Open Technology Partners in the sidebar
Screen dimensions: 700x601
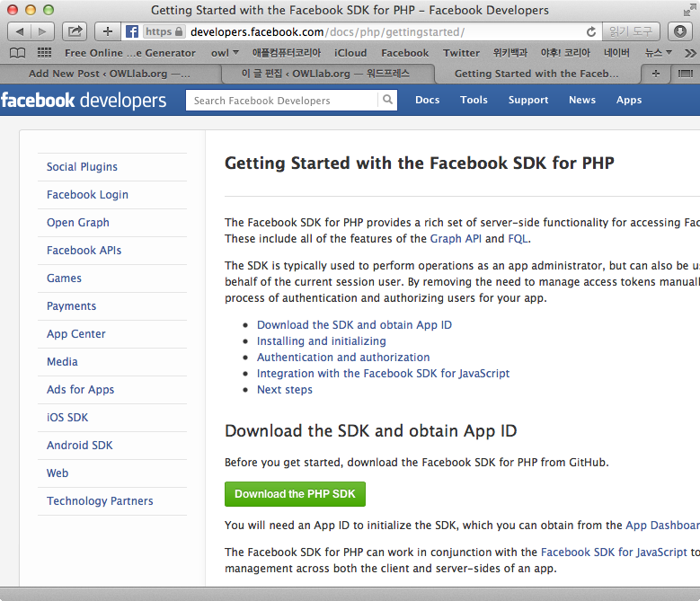click(x=100, y=500)
